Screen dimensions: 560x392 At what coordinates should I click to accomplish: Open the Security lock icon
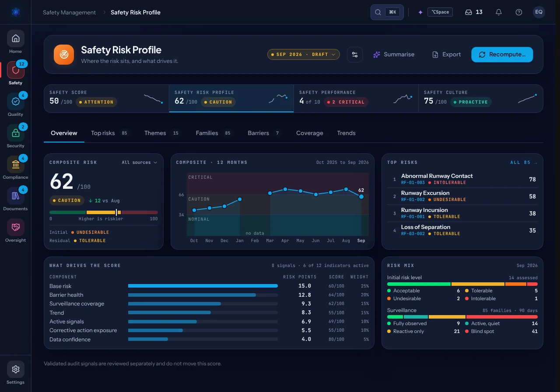pos(15,133)
